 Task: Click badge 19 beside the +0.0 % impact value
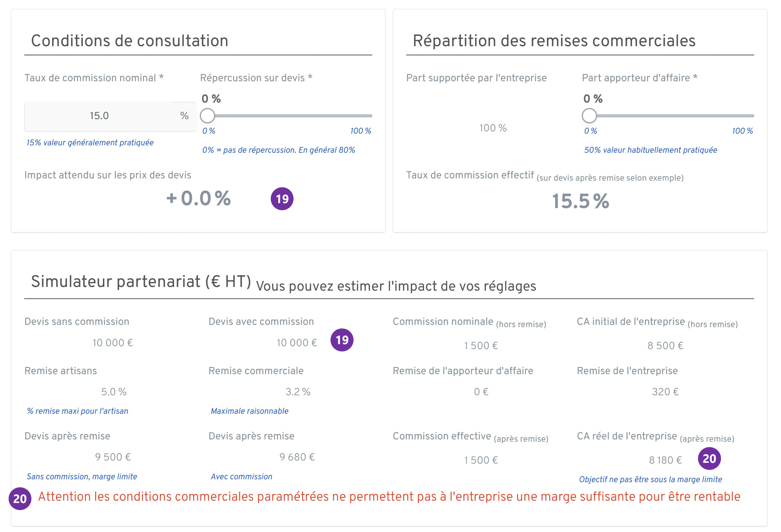[282, 199]
